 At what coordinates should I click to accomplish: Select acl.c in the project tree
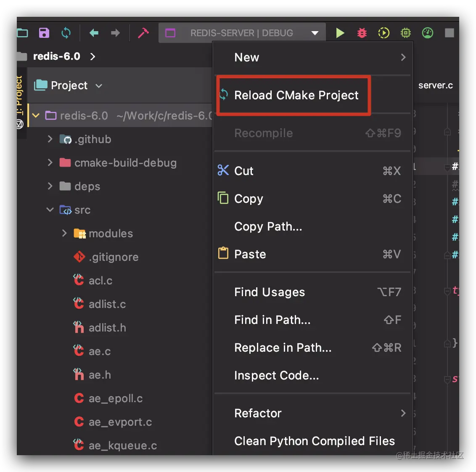(x=100, y=281)
